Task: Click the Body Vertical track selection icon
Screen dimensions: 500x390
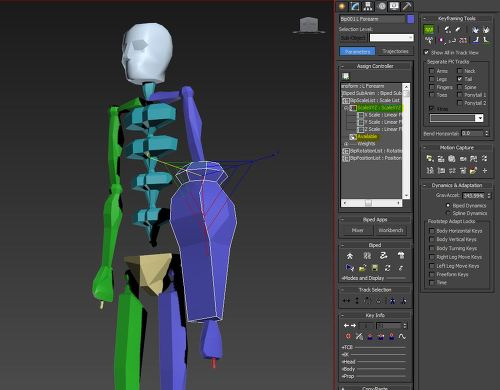Action: pos(357,301)
